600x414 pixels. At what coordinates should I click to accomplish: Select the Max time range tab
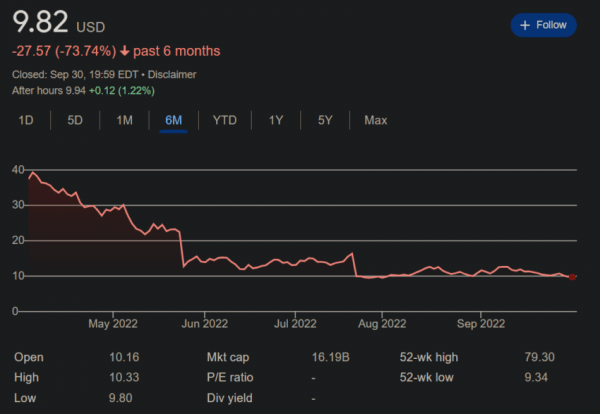tap(375, 120)
